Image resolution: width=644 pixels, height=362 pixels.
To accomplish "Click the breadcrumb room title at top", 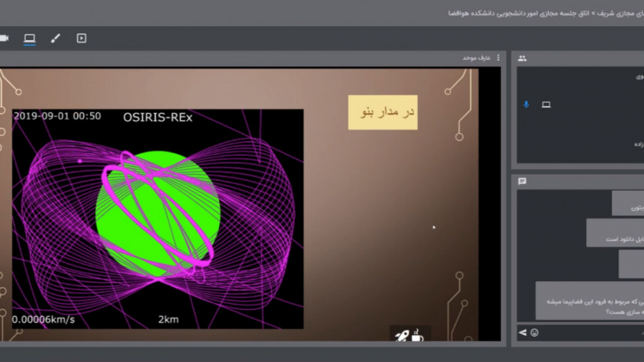I will (x=546, y=14).
